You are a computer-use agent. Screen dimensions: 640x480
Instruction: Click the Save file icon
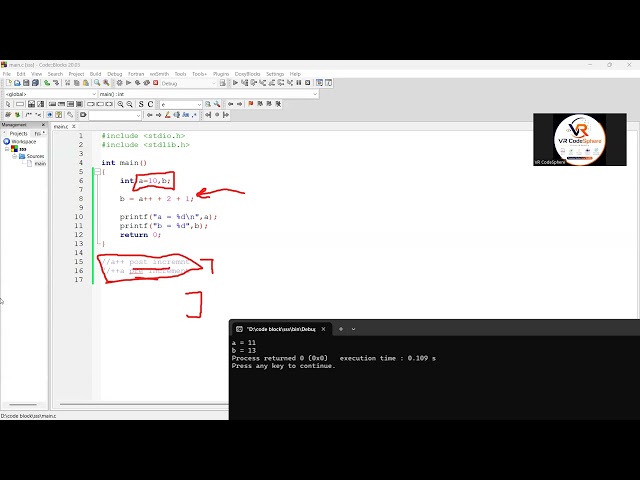pos(26,83)
